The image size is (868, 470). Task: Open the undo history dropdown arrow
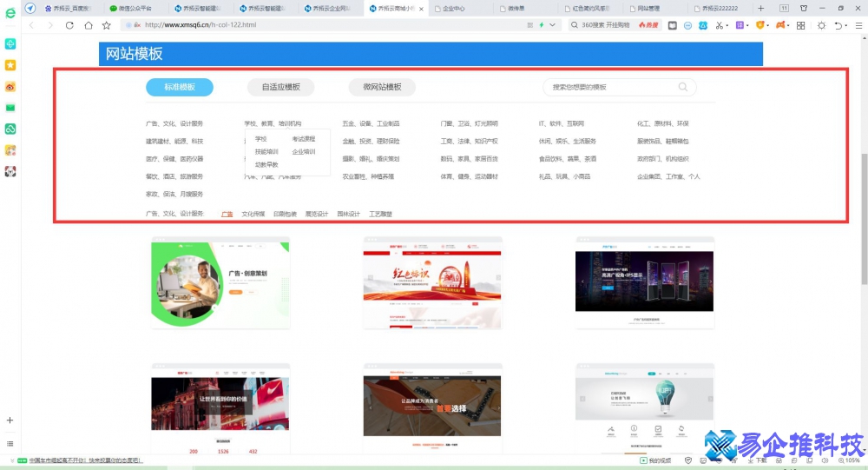click(845, 26)
